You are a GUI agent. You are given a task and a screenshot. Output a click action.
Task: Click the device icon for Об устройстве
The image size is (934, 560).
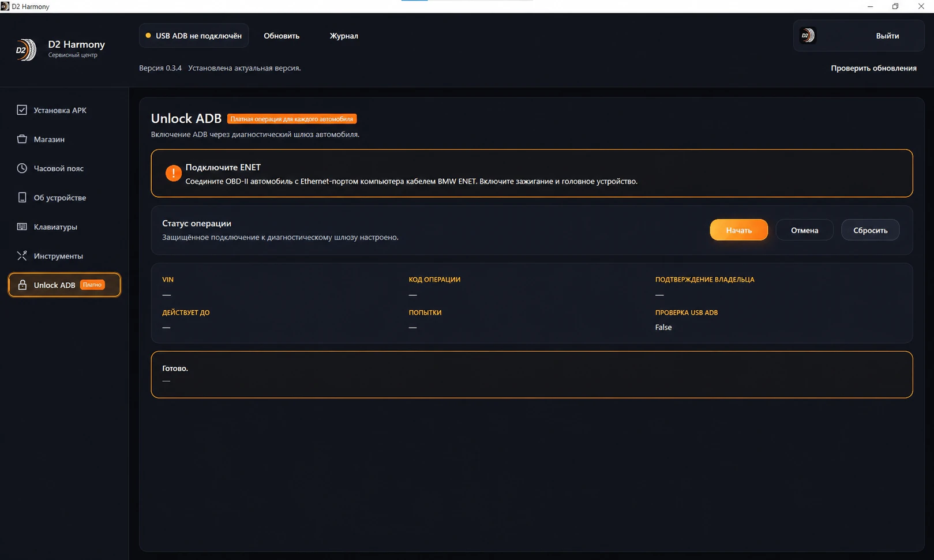(x=22, y=197)
